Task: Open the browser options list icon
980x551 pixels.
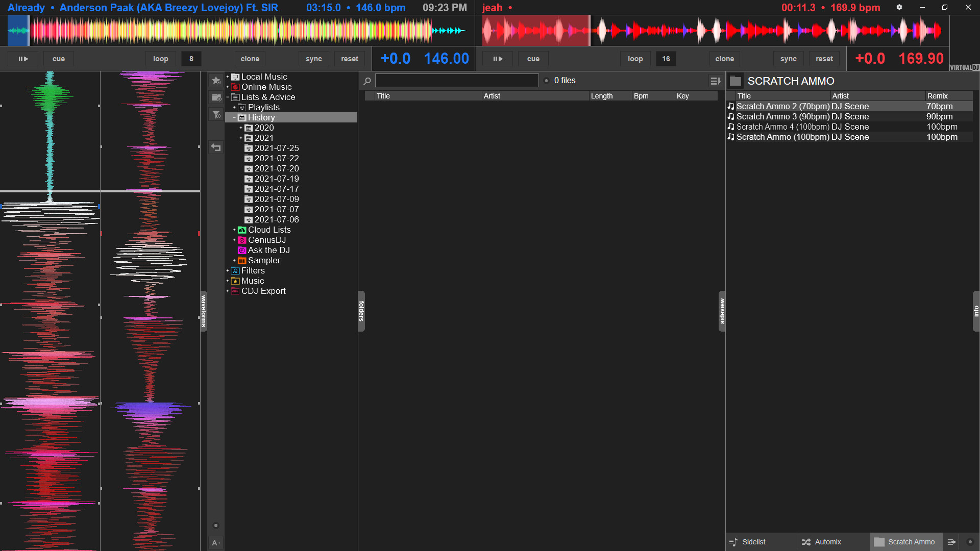Action: [x=716, y=81]
